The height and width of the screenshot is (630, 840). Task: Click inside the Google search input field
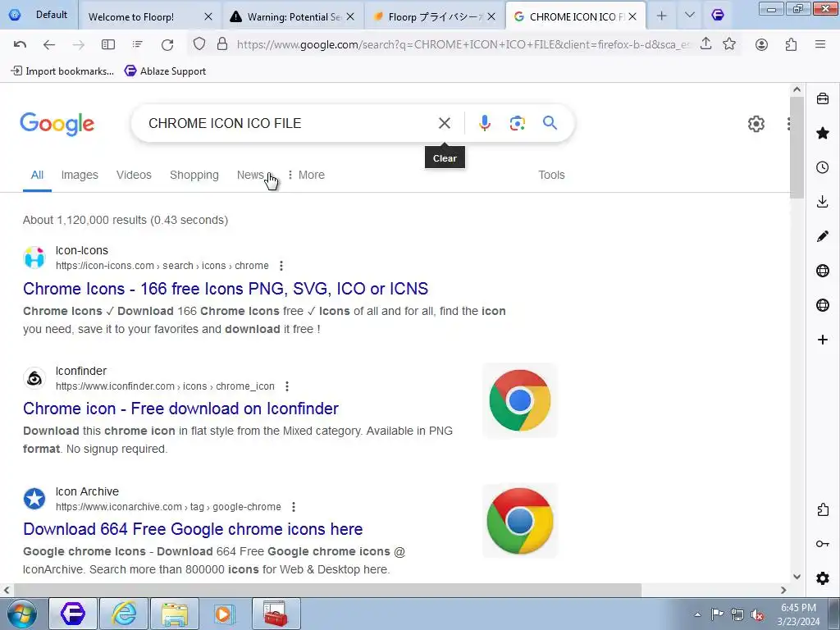[x=290, y=123]
